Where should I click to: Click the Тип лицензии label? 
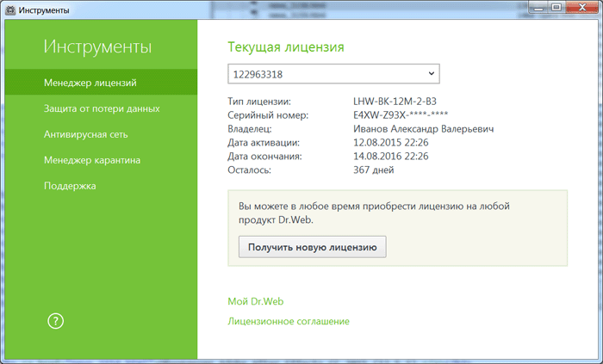pos(259,102)
